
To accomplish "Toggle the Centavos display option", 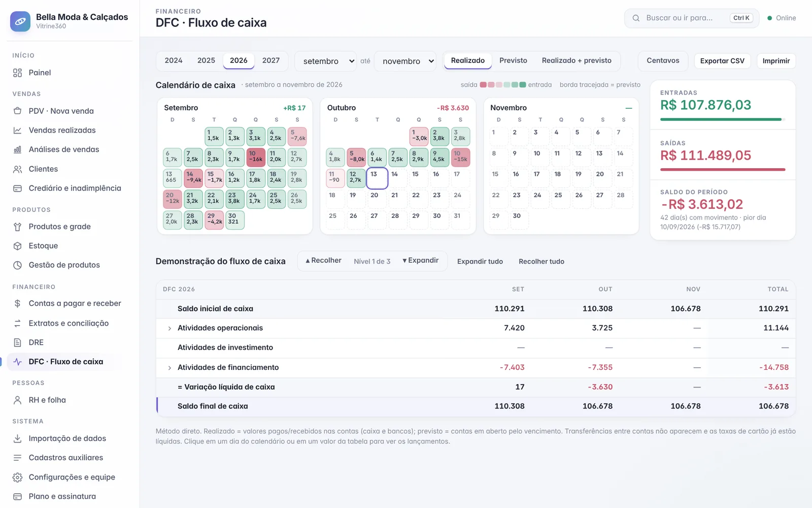I will [x=663, y=60].
